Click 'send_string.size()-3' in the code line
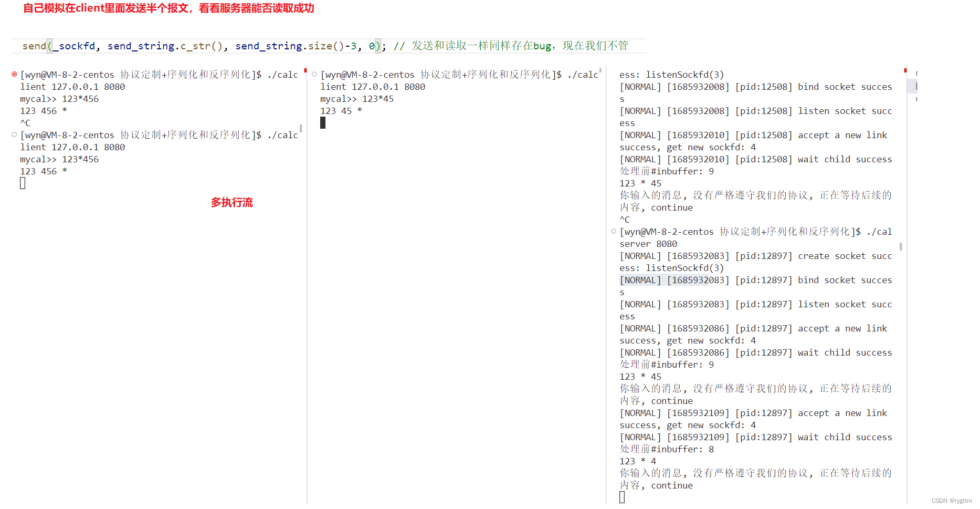Viewport: 980px width, 509px height. click(296, 46)
